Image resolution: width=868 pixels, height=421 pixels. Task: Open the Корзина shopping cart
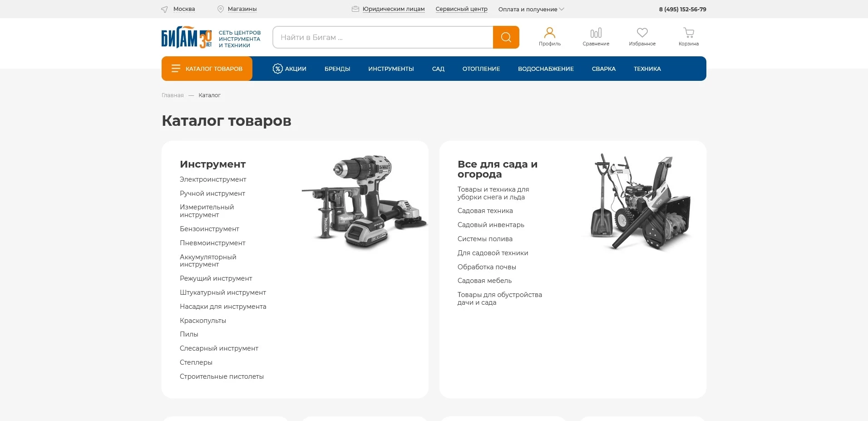point(688,33)
